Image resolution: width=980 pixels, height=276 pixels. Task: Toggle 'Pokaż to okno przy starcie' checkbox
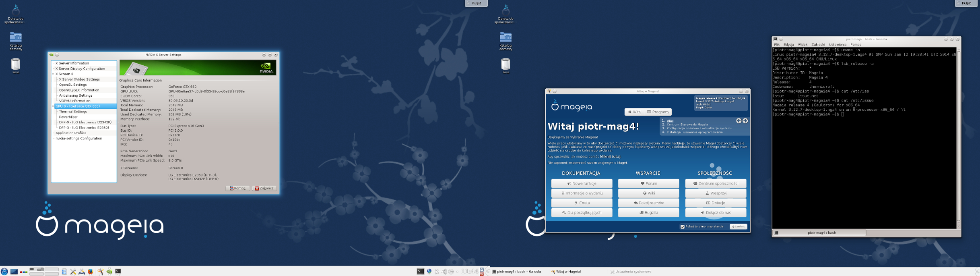[x=683, y=227]
